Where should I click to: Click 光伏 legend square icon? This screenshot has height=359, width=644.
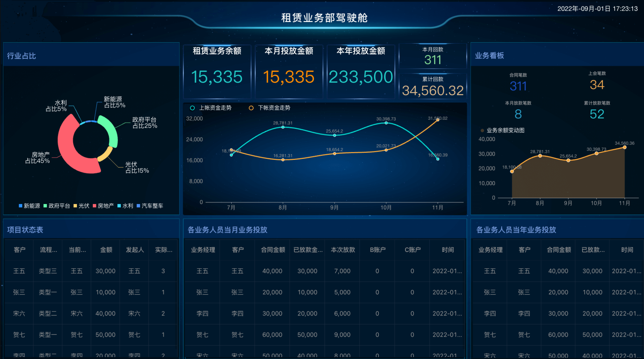pos(75,206)
